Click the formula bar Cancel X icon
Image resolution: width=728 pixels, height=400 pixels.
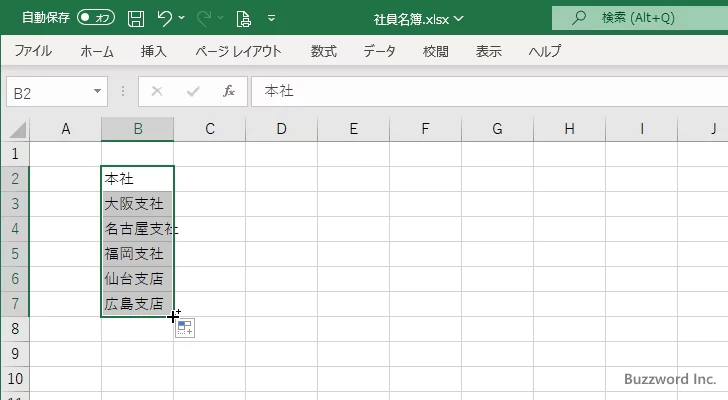click(x=157, y=91)
